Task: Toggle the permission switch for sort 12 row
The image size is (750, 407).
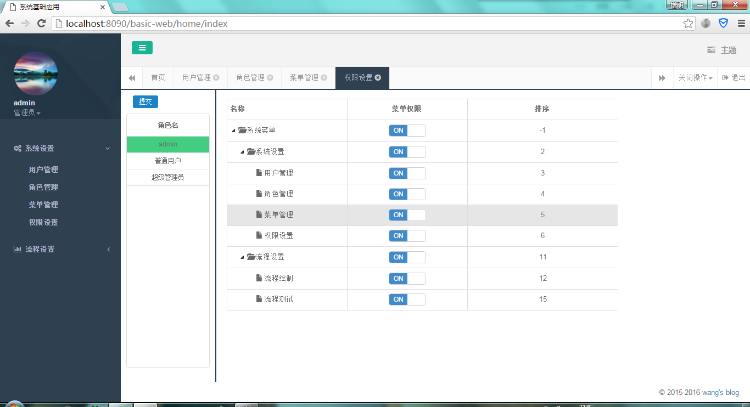Action: (407, 278)
